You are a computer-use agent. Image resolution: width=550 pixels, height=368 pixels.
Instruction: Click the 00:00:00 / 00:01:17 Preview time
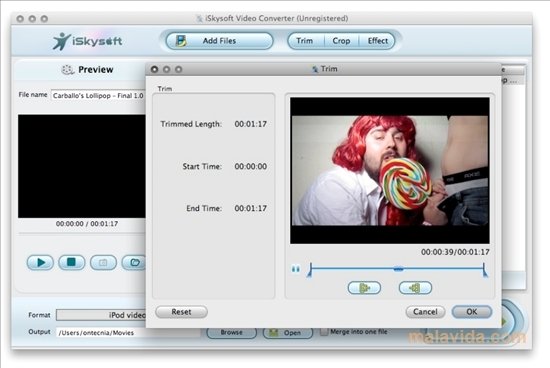[x=87, y=223]
